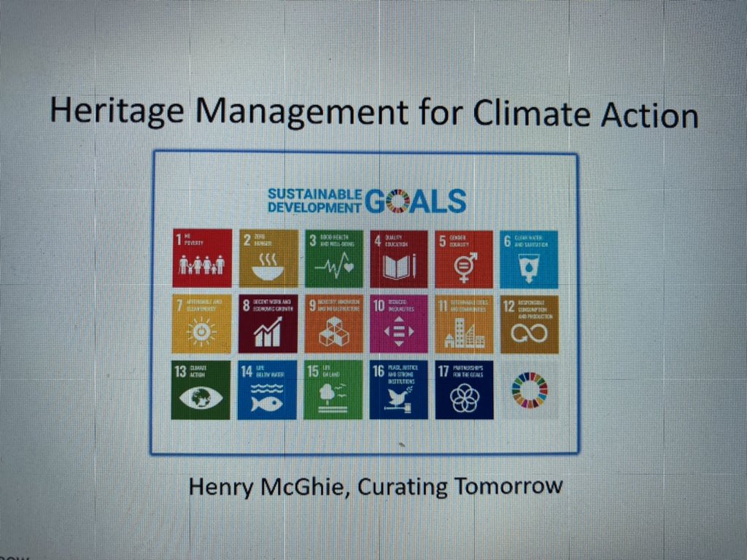The height and width of the screenshot is (560, 747).
Task: Select the goal 11 Sustainable Cities tile
Action: (x=463, y=324)
